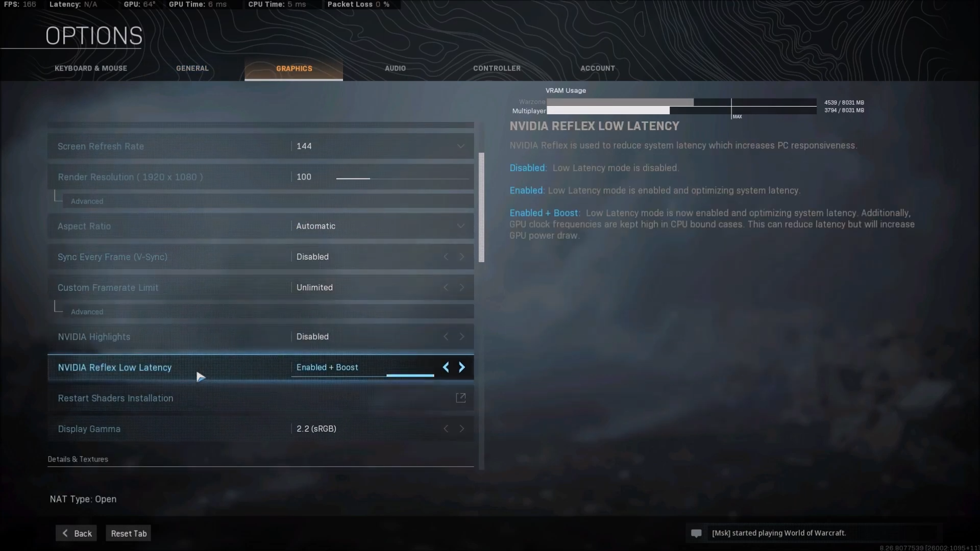
Task: Open the Screen Refresh Rate dropdown
Action: pos(462,146)
